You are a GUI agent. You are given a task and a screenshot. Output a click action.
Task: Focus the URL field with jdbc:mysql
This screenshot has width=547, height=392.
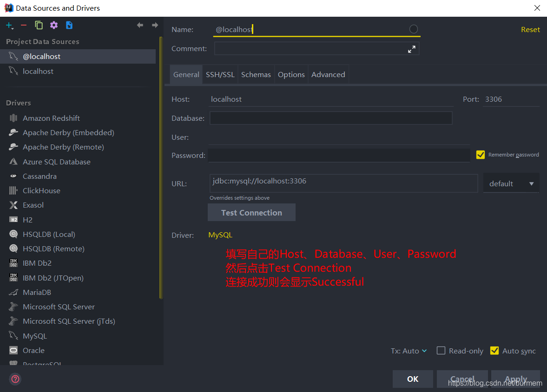click(x=343, y=183)
